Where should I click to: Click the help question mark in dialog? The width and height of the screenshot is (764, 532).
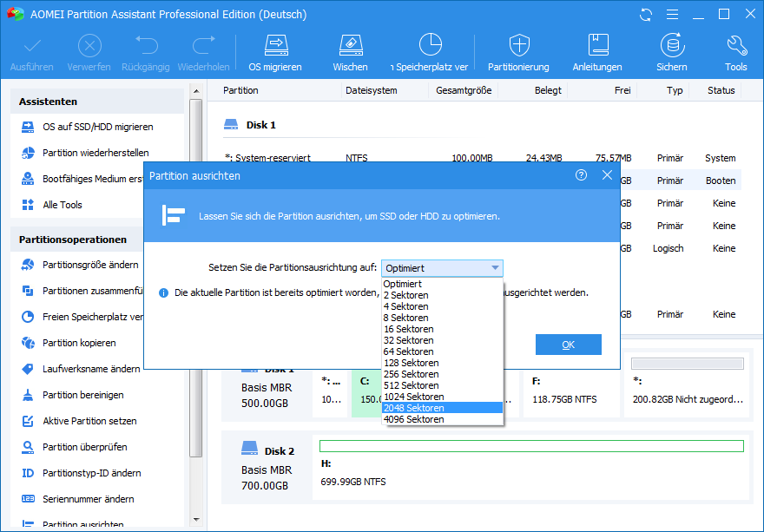[581, 175]
